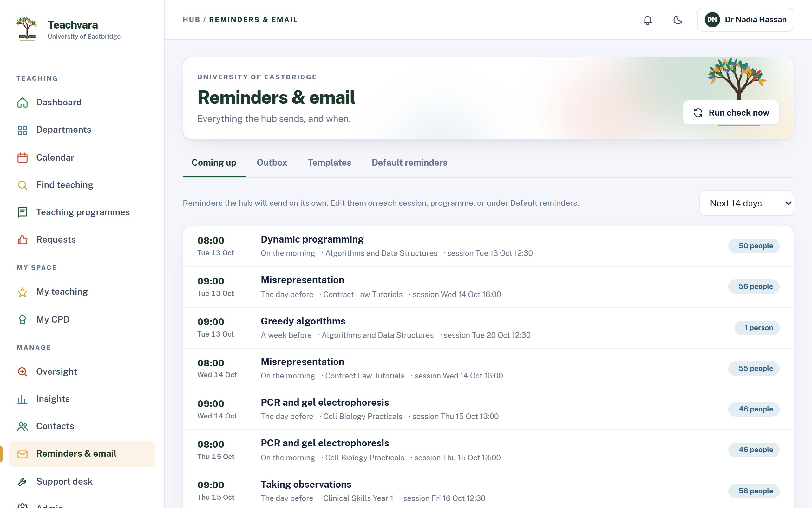The width and height of the screenshot is (812, 508).
Task: Click session Fri 16 Oct 12:30 text
Action: point(444,498)
